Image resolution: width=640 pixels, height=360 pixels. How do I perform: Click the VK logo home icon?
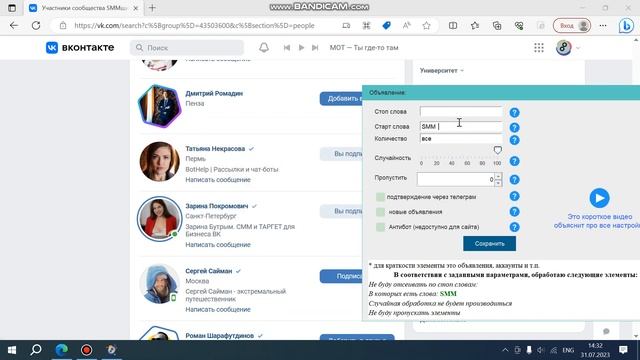click(x=52, y=48)
